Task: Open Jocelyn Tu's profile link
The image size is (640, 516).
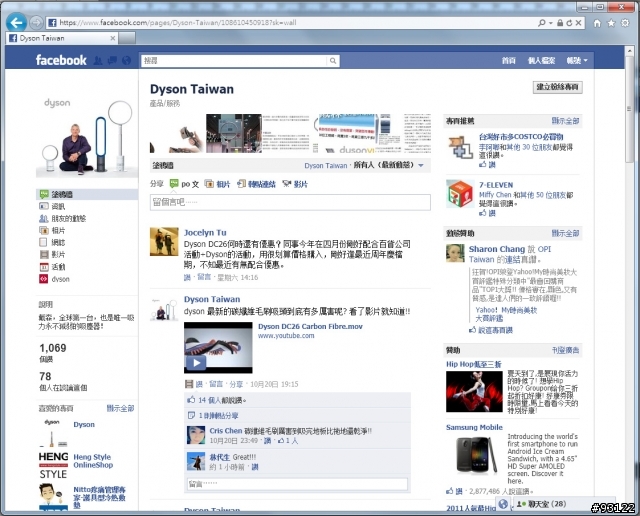Action: coord(205,233)
